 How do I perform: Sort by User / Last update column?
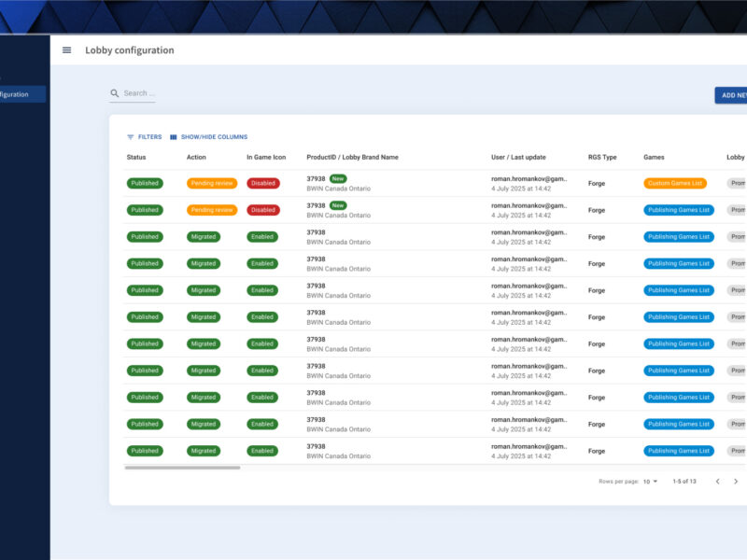(x=518, y=158)
